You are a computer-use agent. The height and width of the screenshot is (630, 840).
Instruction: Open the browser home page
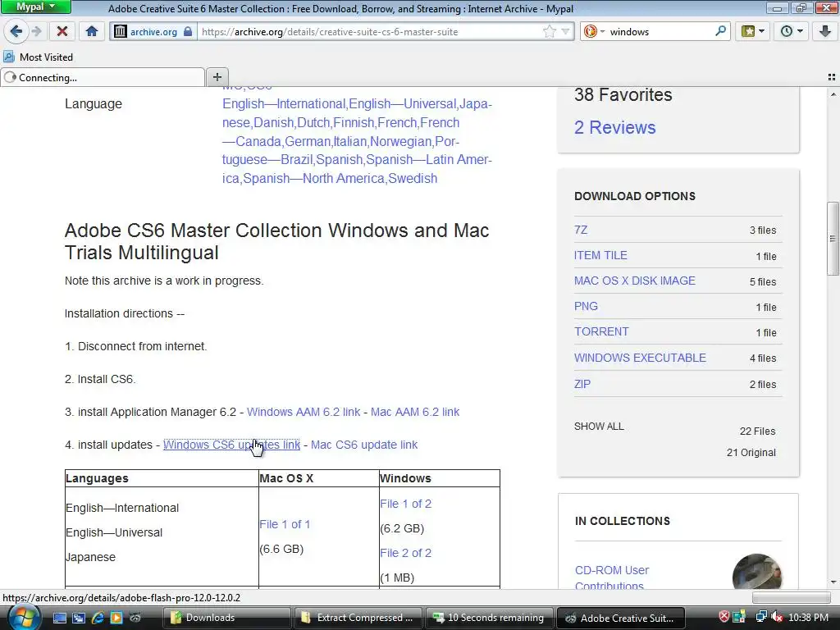tap(92, 31)
